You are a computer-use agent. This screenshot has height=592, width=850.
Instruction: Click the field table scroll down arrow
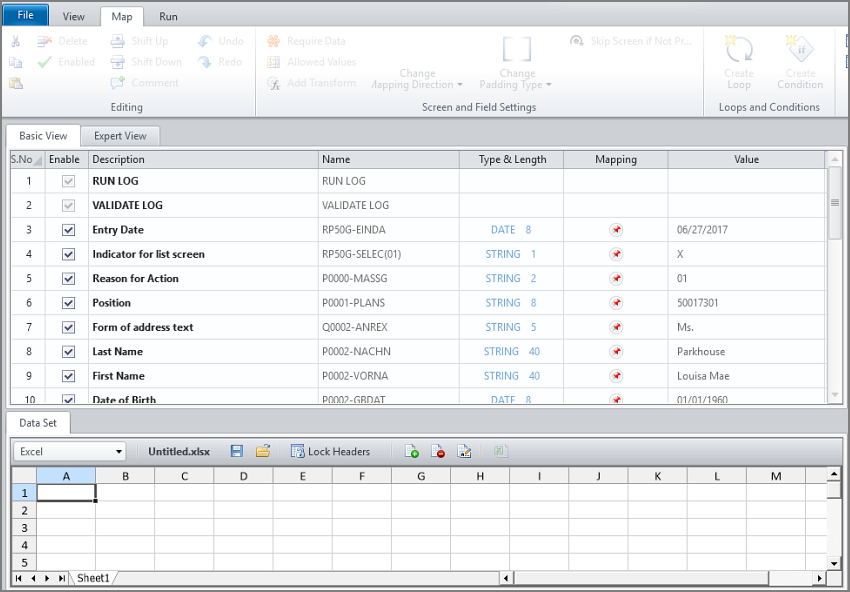(835, 395)
